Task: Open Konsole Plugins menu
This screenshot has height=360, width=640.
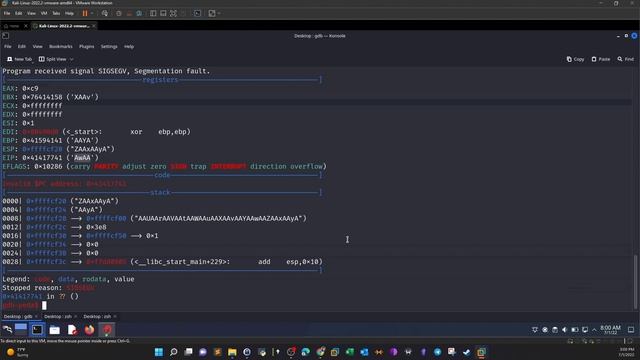Action: tap(87, 47)
